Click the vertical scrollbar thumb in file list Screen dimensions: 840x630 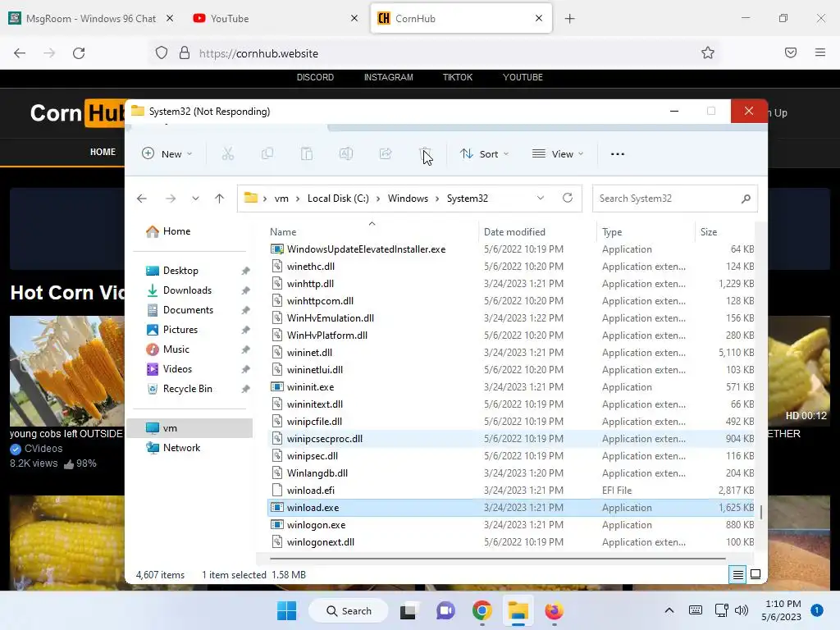[760, 512]
